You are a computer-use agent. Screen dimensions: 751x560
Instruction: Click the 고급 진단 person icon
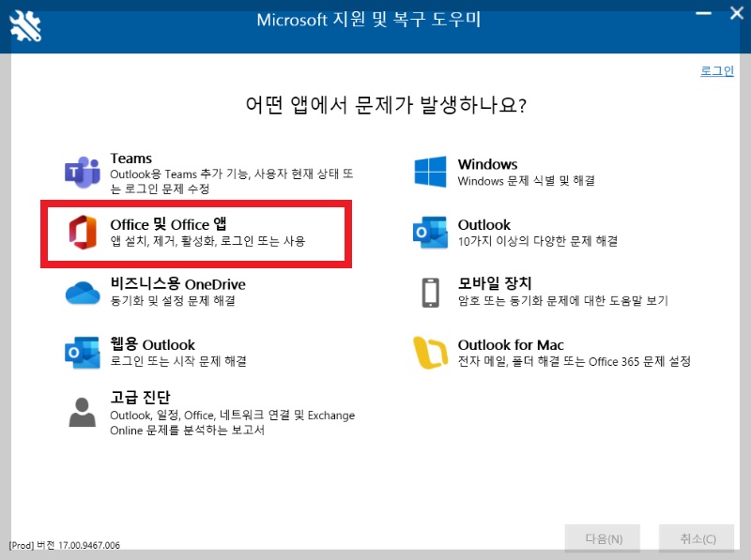(x=83, y=412)
